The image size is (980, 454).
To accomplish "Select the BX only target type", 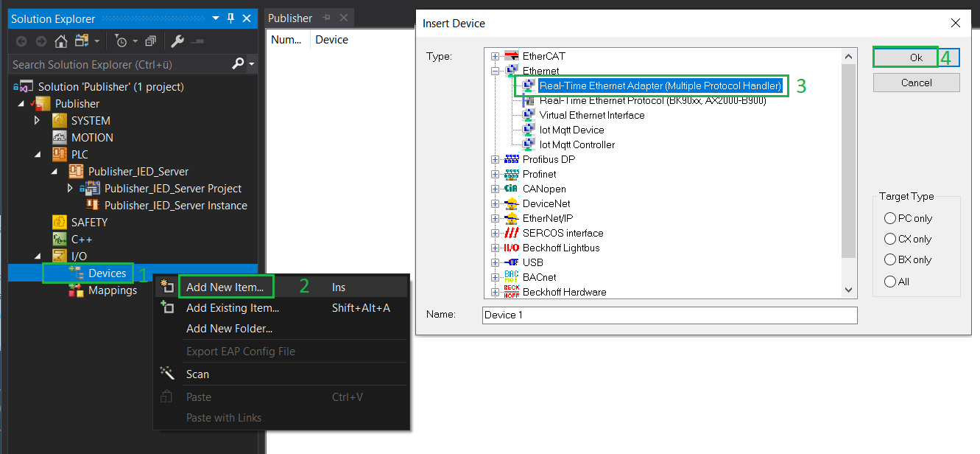I will [890, 259].
